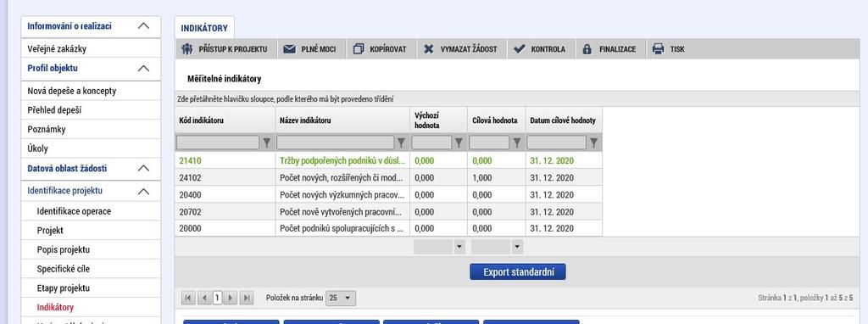
Task: Click the Kopírovat copy icon
Action: (359, 49)
